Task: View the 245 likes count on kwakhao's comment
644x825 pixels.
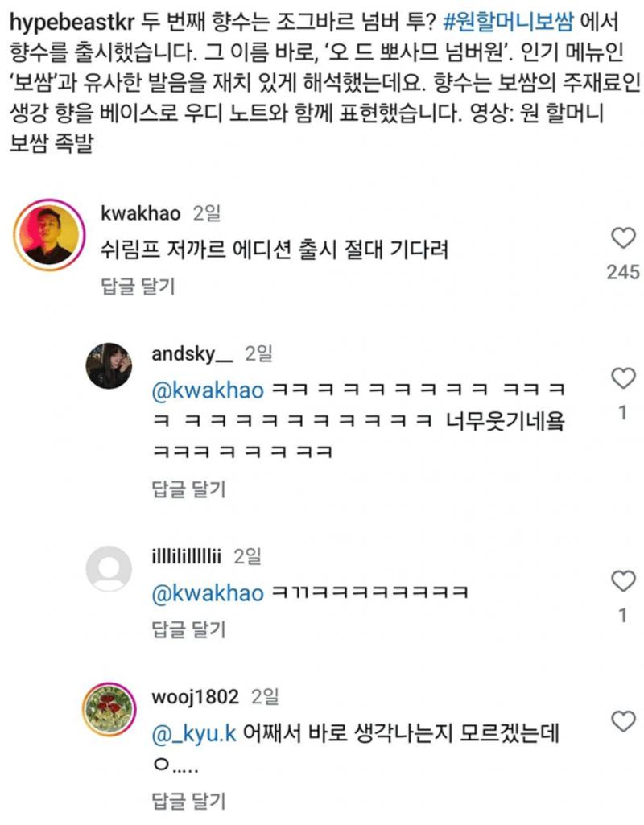Action: coord(623,272)
